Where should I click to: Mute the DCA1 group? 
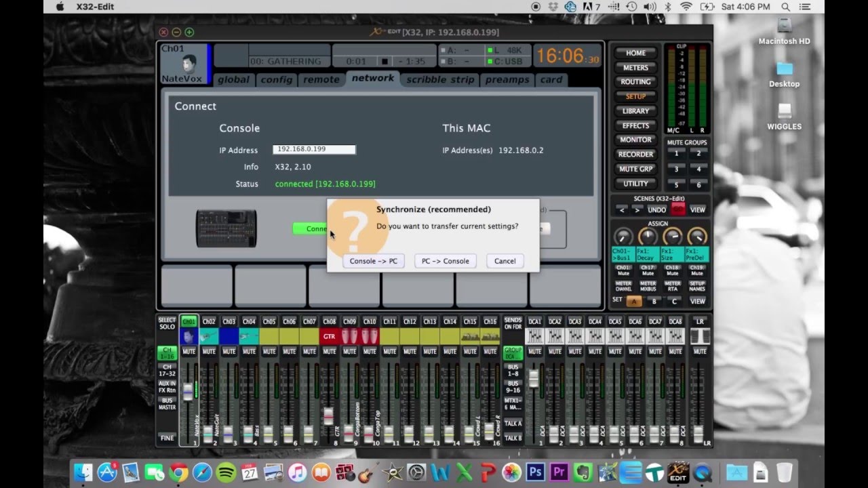[x=535, y=352]
